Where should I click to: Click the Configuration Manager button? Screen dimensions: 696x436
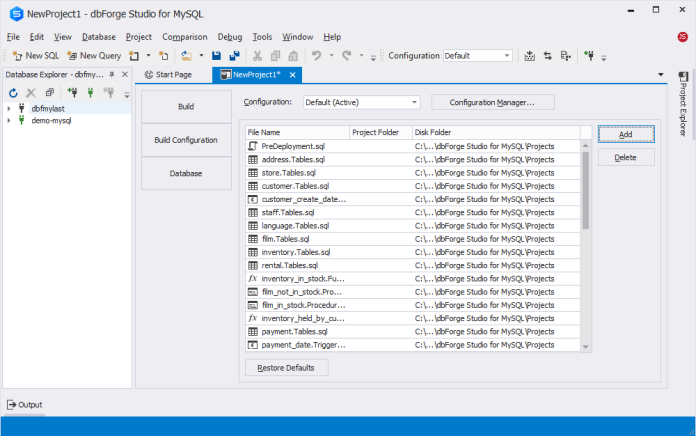pos(493,103)
